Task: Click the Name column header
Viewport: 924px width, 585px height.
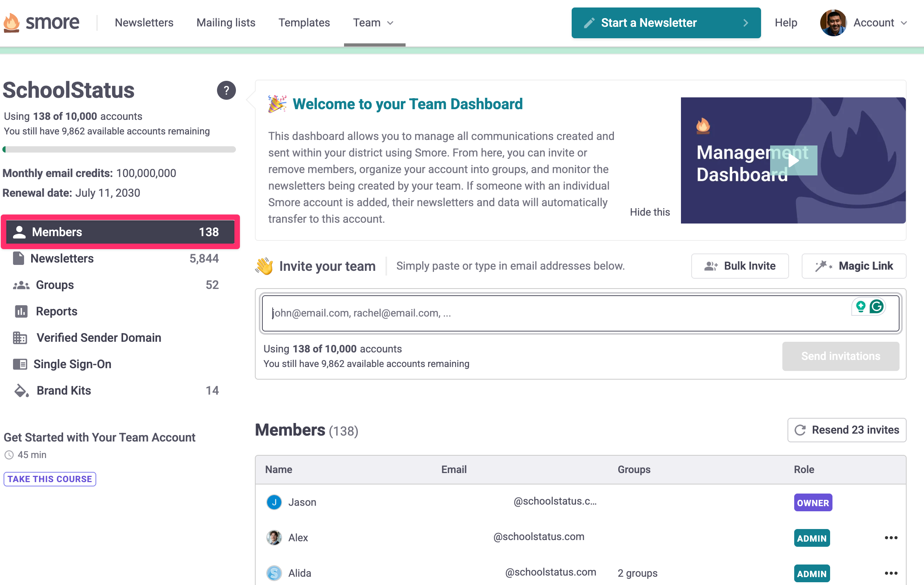Action: [279, 469]
